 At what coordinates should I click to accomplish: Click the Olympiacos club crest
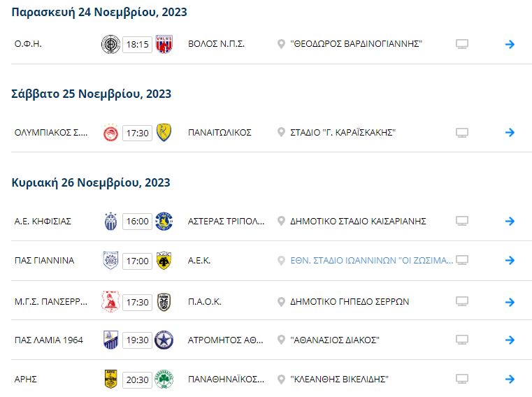110,133
